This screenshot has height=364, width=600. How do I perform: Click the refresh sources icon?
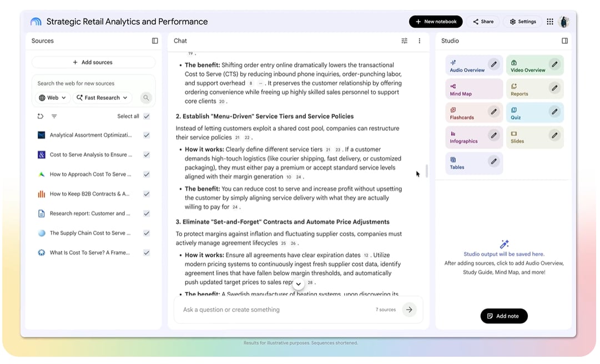(x=41, y=116)
